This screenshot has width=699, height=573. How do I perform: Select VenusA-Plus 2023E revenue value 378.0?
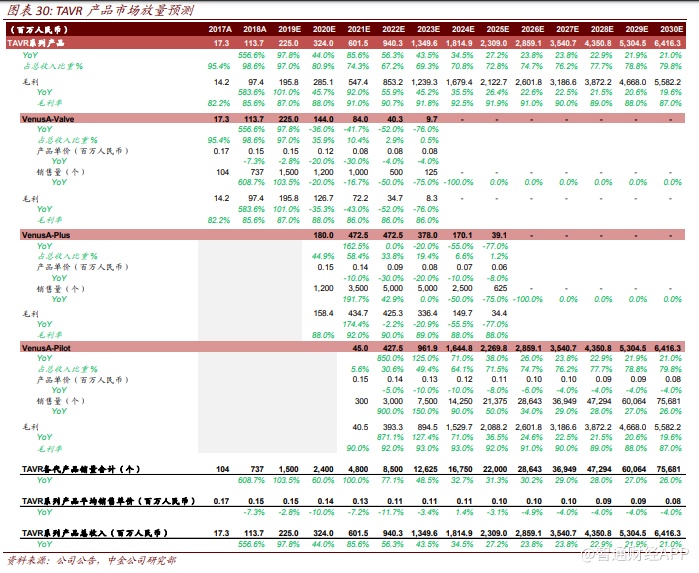[428, 235]
